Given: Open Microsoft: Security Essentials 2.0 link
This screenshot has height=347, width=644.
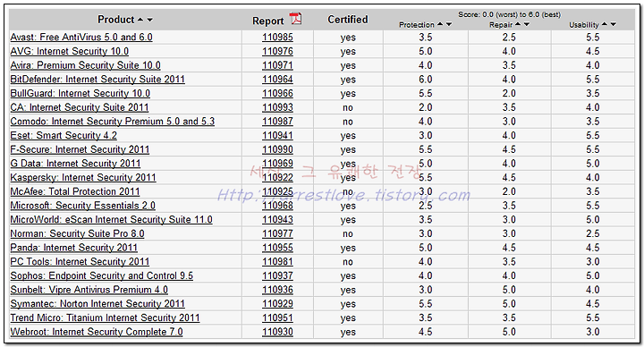Looking at the screenshot, I should [x=83, y=206].
